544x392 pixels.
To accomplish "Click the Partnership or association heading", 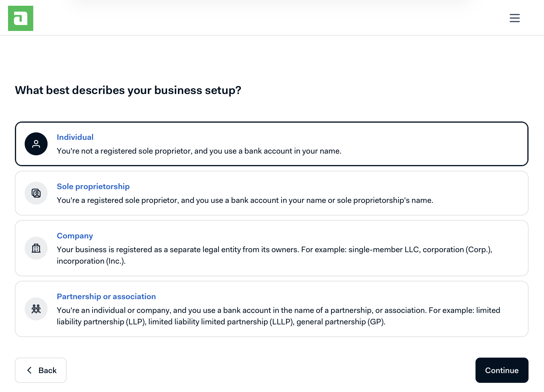I will (x=106, y=297).
